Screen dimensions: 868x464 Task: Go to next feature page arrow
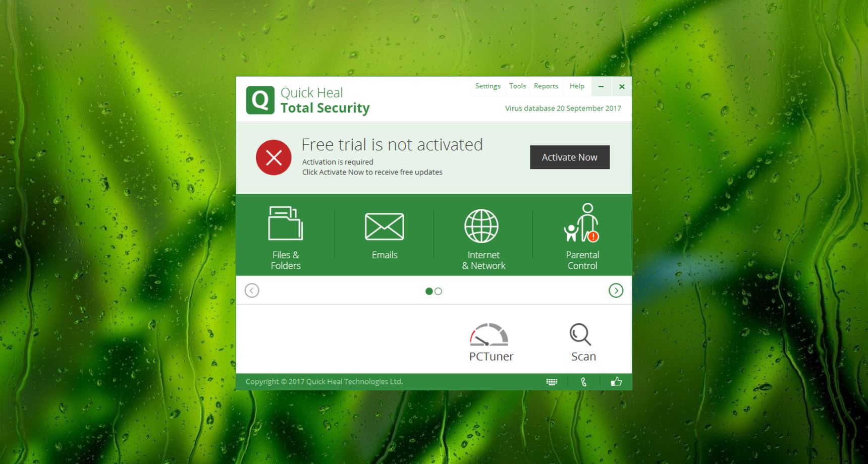616,291
